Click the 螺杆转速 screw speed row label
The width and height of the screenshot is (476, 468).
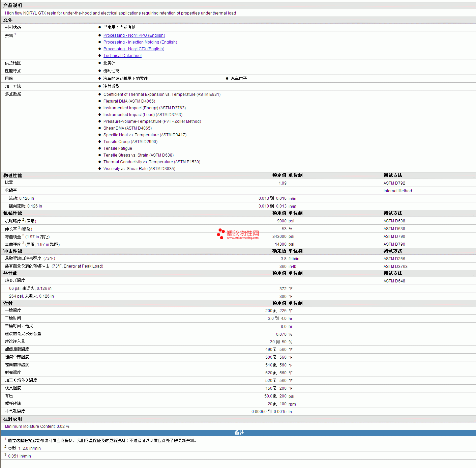(x=13, y=404)
